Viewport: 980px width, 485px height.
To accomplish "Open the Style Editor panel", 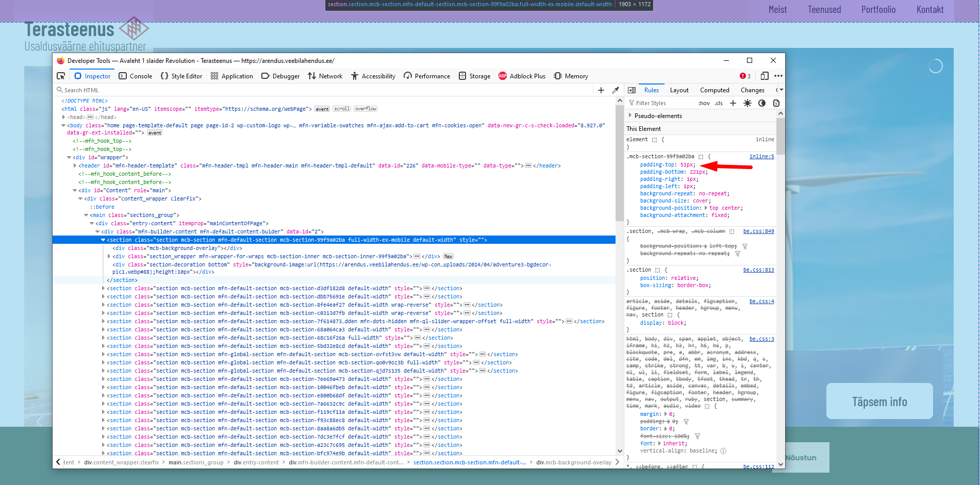I will [x=181, y=76].
